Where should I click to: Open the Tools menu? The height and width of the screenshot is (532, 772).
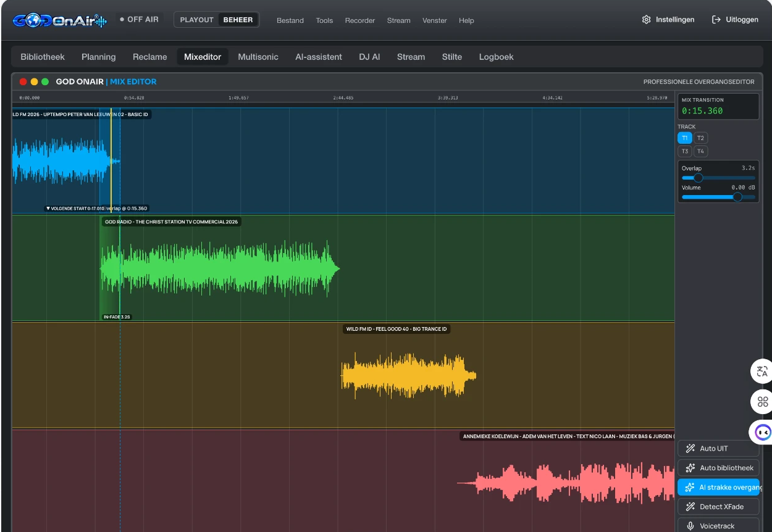(x=324, y=20)
